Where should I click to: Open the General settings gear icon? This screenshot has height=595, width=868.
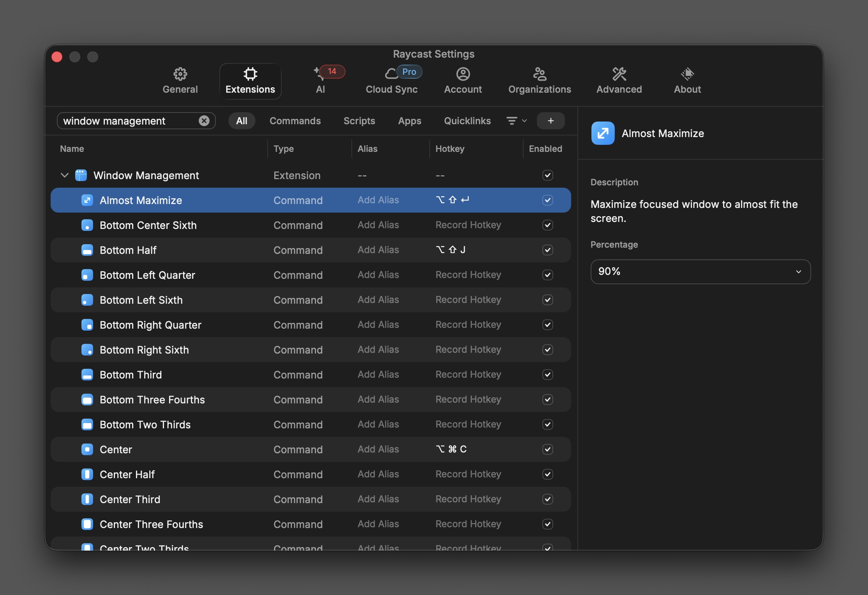coord(180,74)
